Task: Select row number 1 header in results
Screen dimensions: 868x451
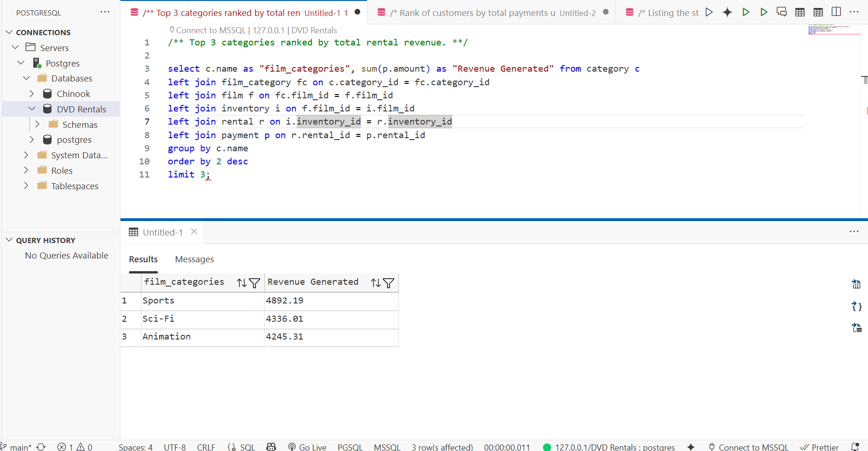Action: point(131,301)
